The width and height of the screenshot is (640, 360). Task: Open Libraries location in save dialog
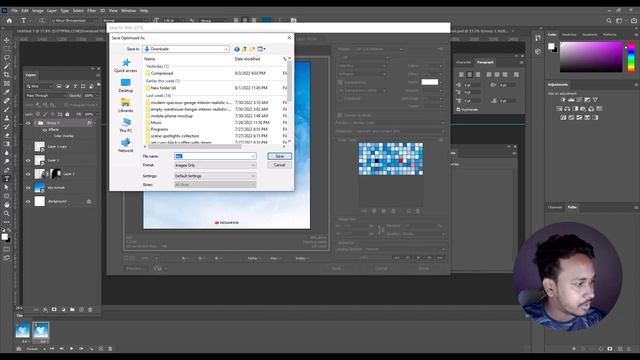(126, 105)
